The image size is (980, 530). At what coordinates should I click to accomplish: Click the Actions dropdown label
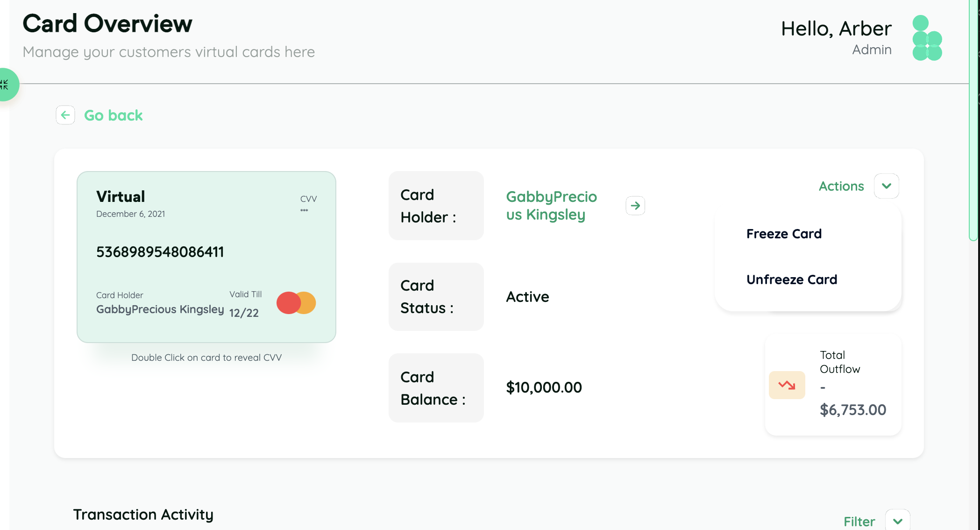coord(841,186)
